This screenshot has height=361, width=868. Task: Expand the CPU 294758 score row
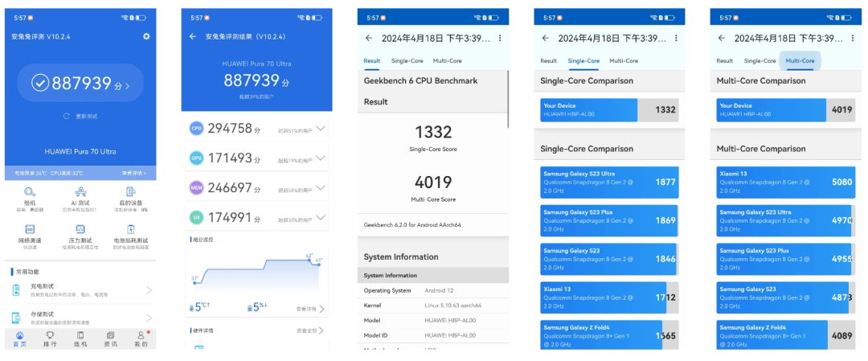[257, 129]
